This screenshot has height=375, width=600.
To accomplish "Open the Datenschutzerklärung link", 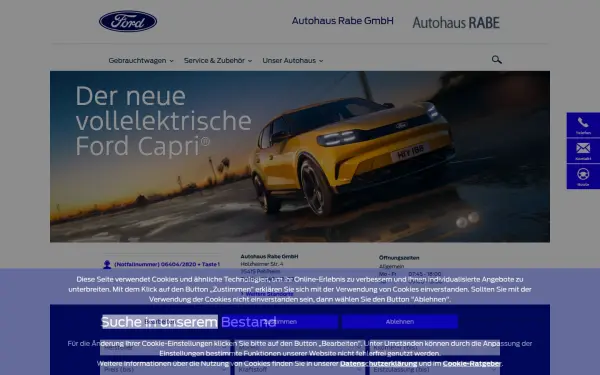I will point(378,364).
